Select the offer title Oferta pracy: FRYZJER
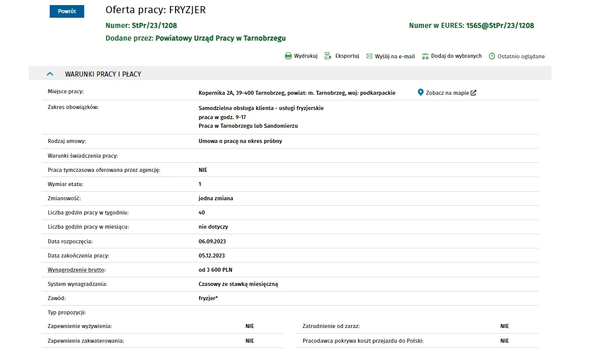Screen dimensions: 597x364 [155, 10]
